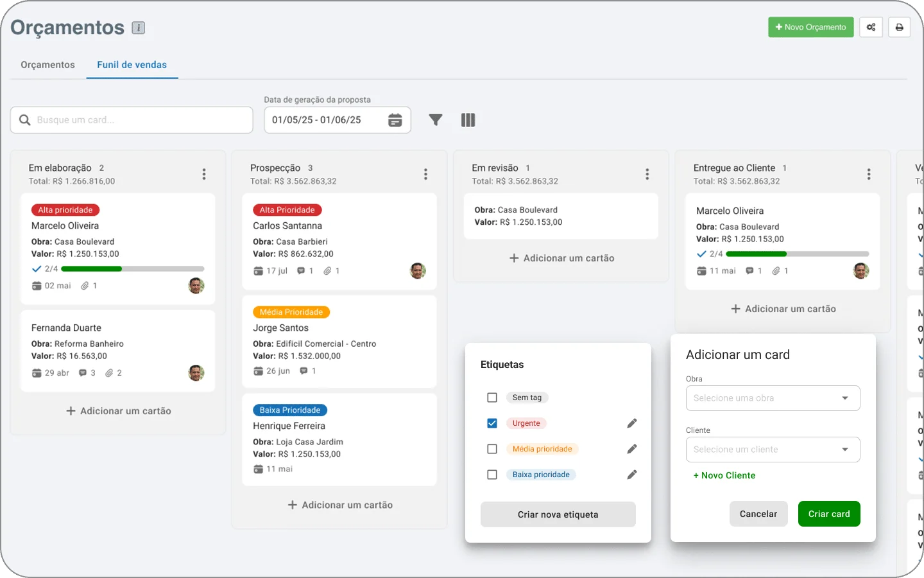Open the columns layout icon
Image resolution: width=924 pixels, height=578 pixels.
(468, 120)
